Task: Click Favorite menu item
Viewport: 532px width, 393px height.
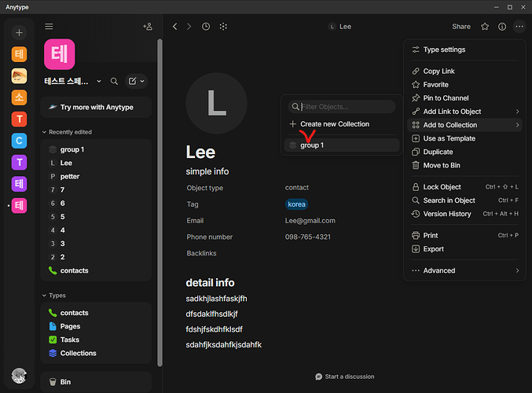Action: tap(465, 85)
